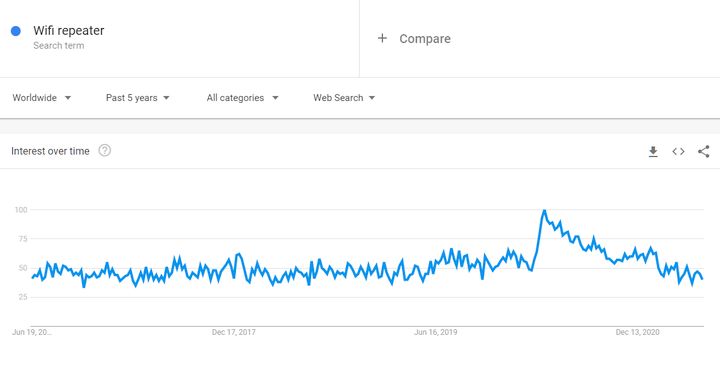Open the Web Search type dropdown
The height and width of the screenshot is (376, 720).
pos(344,98)
